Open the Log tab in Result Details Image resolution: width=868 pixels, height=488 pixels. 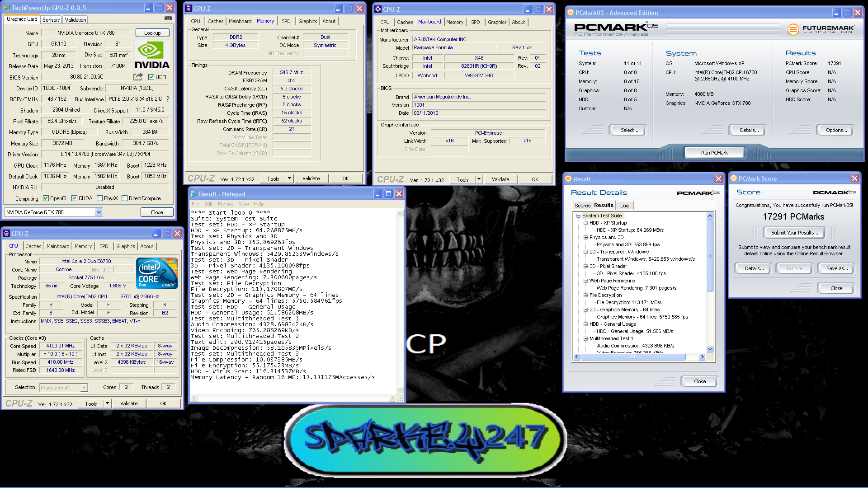[624, 206]
